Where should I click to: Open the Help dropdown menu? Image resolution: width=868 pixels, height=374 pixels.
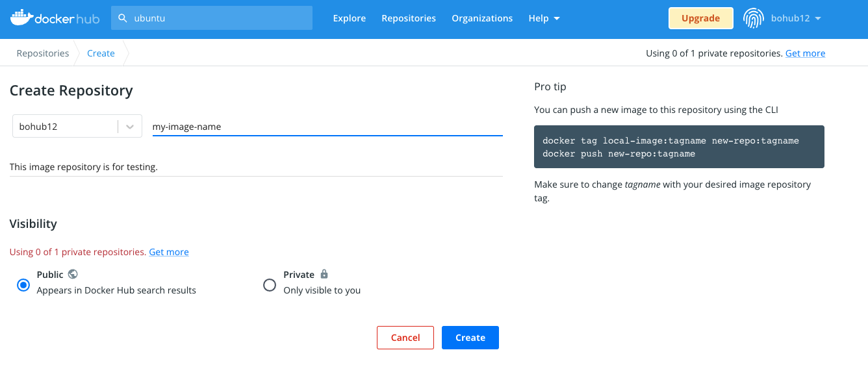[x=544, y=18]
